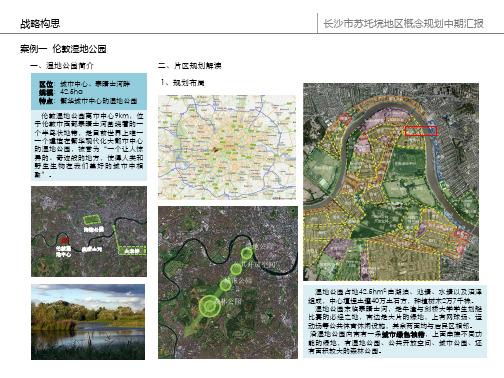Click the sub-heading 1、规划布局
Viewport: 504px width, 378px height.
click(x=182, y=82)
